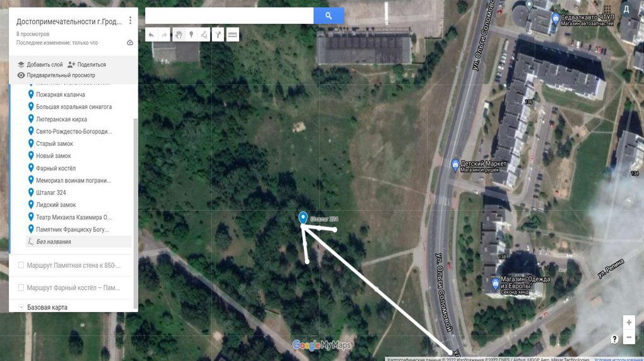Select the measure distances ruler tool
This screenshot has height=361, width=644.
233,35
